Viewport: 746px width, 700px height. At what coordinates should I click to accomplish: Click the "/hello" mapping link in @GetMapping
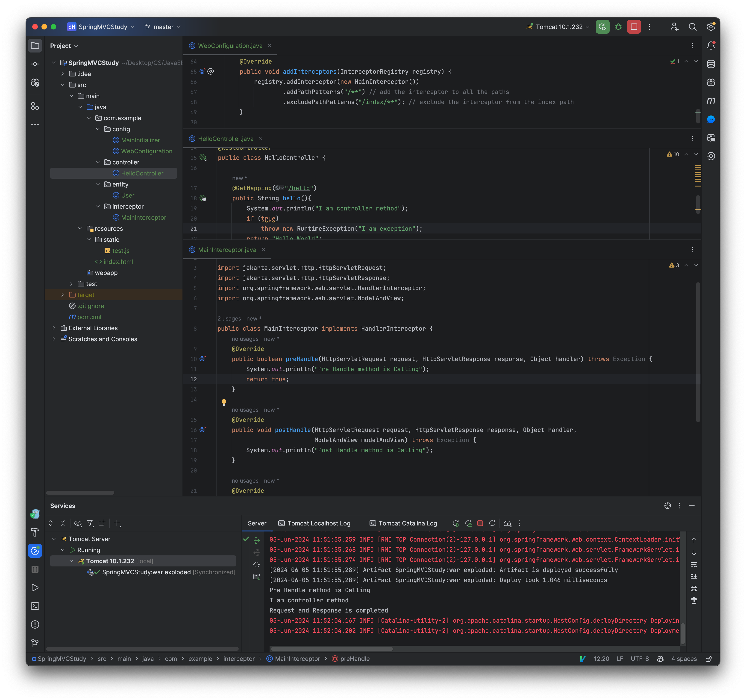coord(299,188)
